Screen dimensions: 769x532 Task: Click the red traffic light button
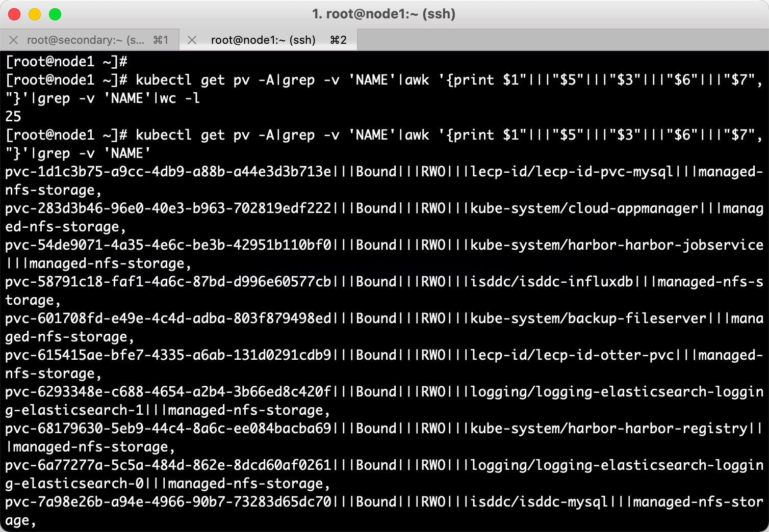(14, 14)
